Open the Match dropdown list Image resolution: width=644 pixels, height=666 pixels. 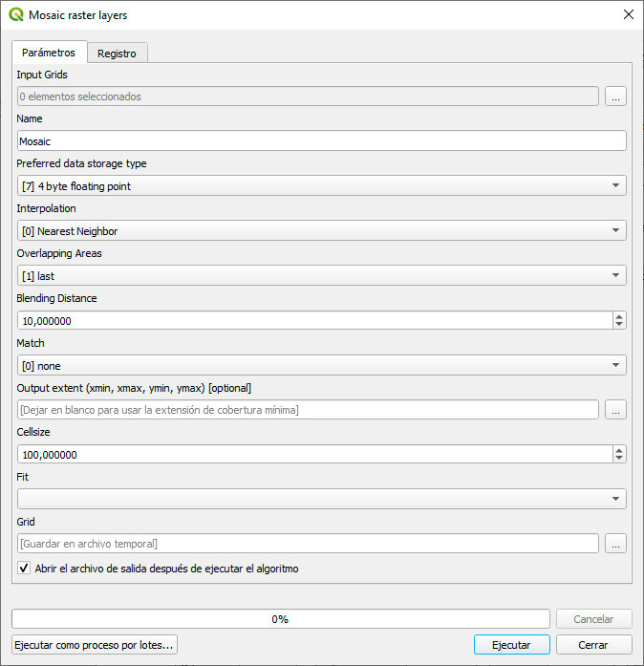[321, 365]
